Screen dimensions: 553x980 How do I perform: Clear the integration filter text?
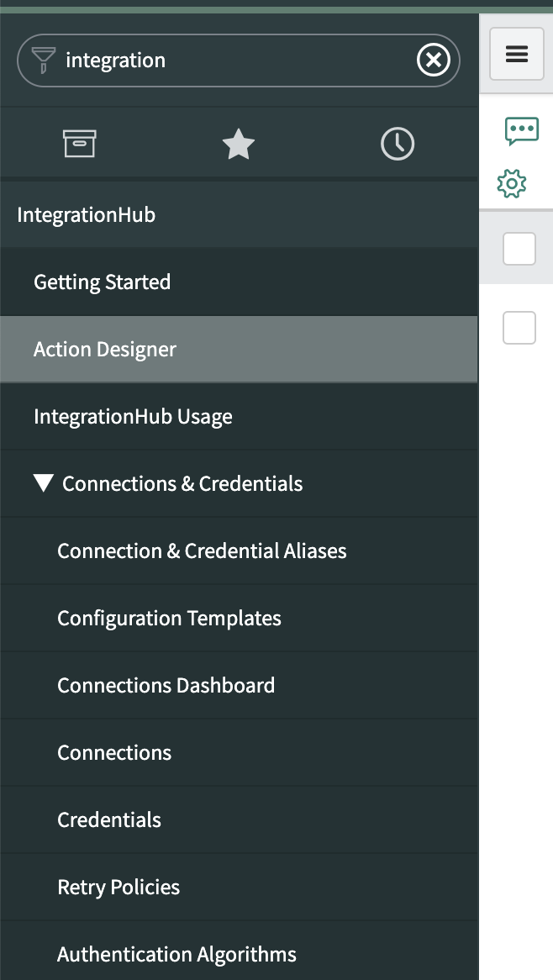434,60
